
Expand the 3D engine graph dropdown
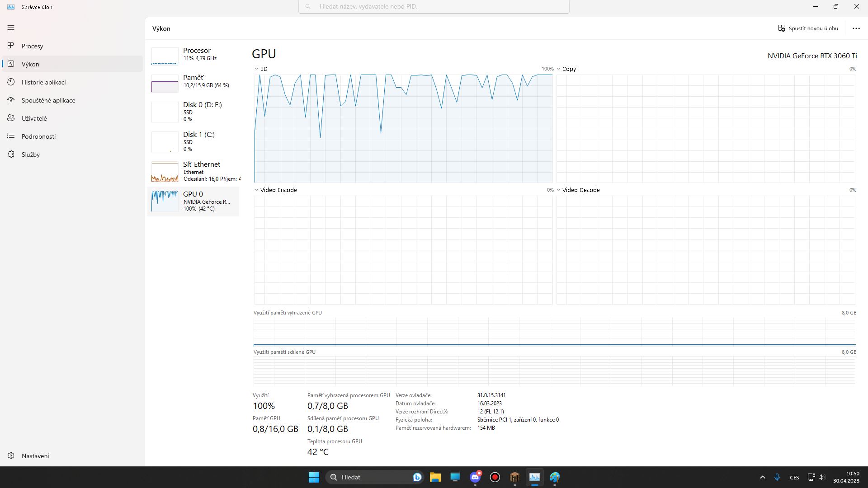(256, 69)
